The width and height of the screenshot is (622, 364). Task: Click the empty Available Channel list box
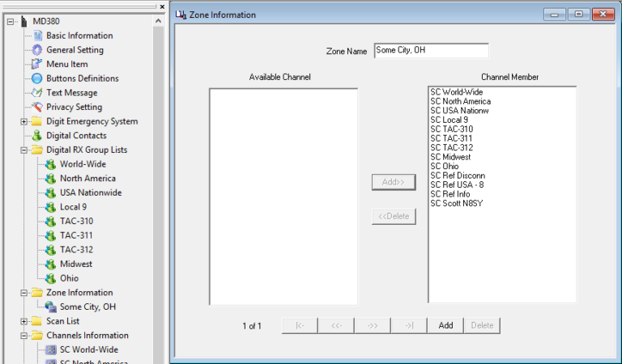(x=283, y=197)
